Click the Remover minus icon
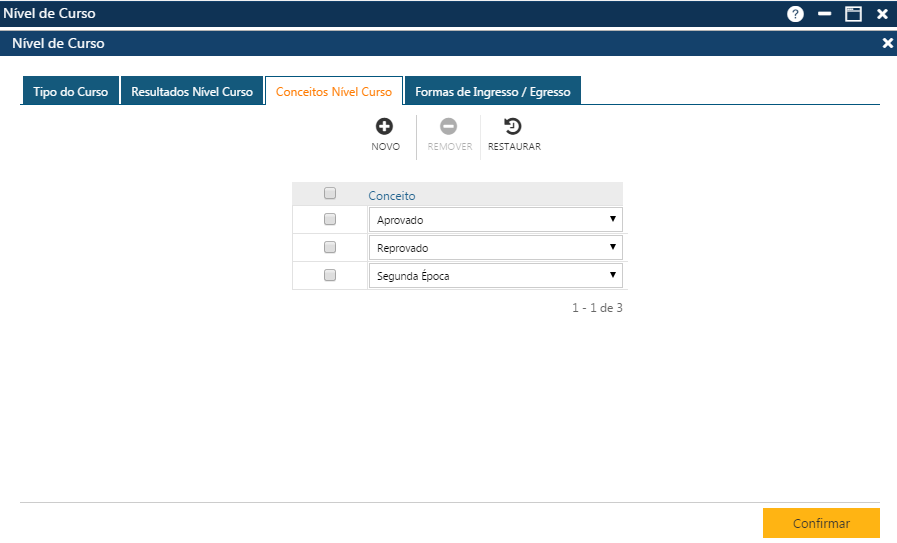 point(449,127)
